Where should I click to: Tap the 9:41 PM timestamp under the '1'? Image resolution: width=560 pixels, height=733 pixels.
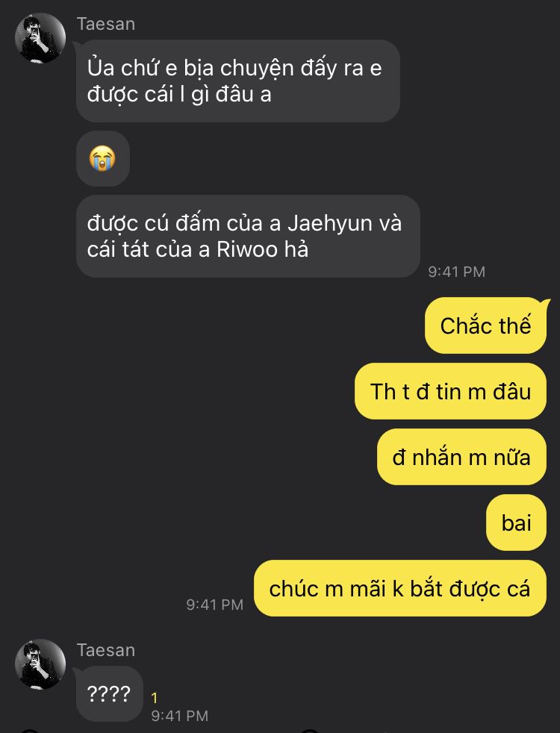[x=179, y=716]
